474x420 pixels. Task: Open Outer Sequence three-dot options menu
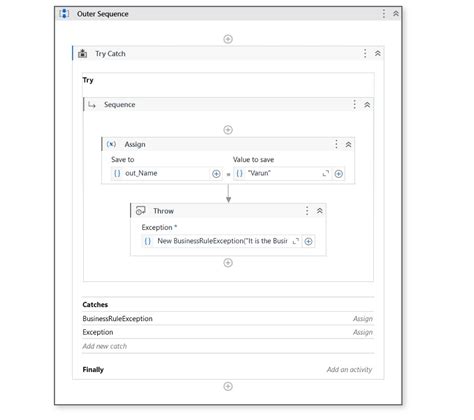pyautogui.click(x=384, y=14)
